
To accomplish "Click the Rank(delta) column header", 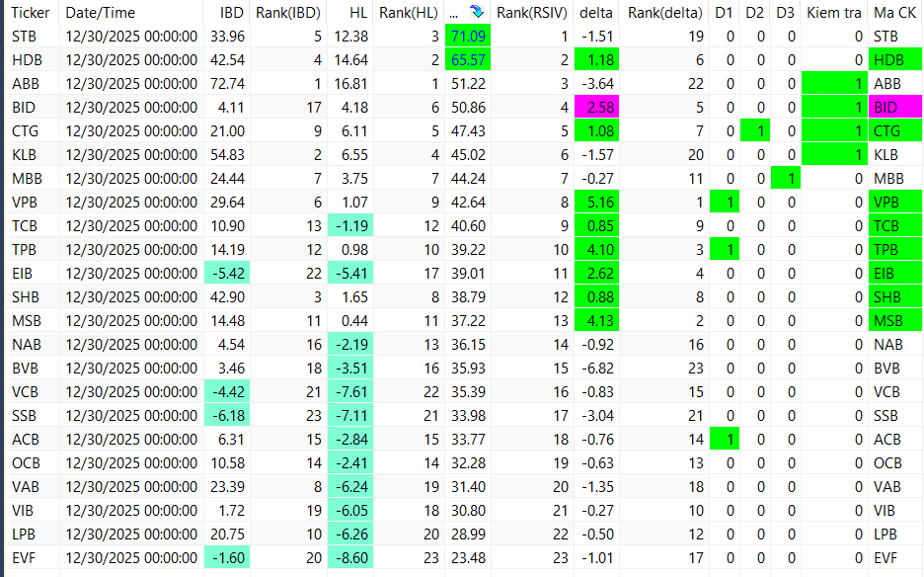I will point(665,13).
